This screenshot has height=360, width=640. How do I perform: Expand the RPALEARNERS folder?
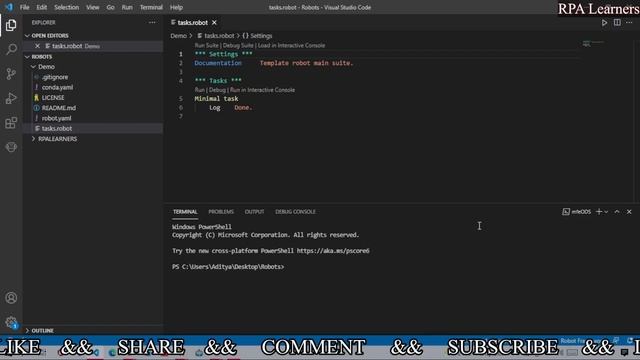click(x=33, y=139)
